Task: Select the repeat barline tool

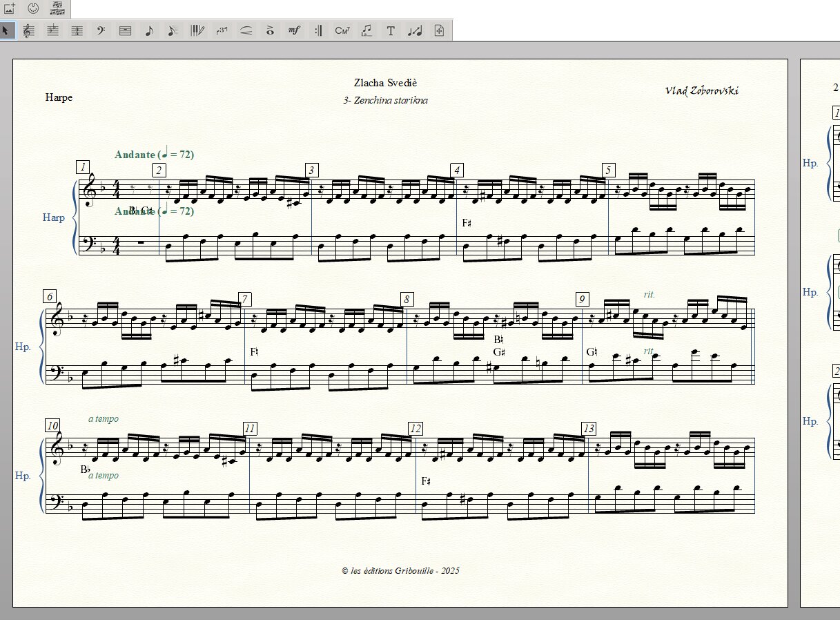Action: (x=318, y=30)
